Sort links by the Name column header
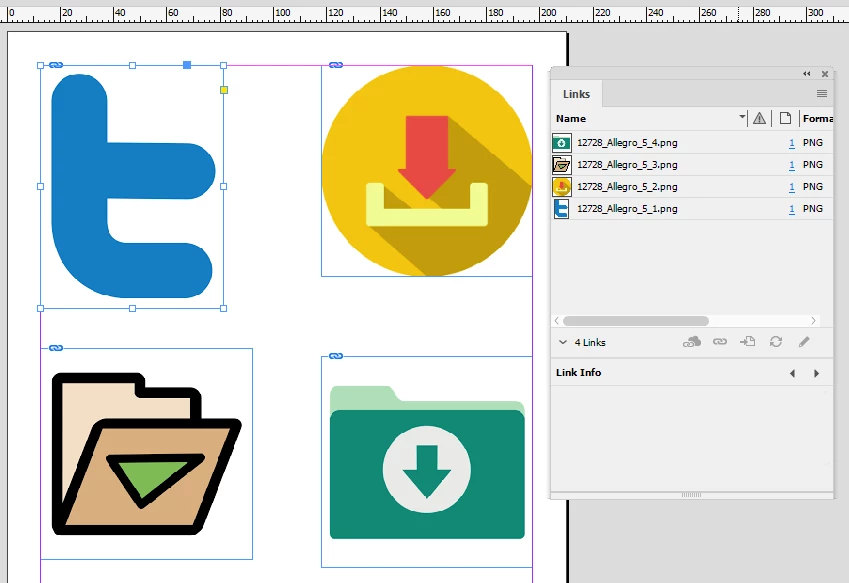Viewport: 849px width, 583px height. [571, 118]
